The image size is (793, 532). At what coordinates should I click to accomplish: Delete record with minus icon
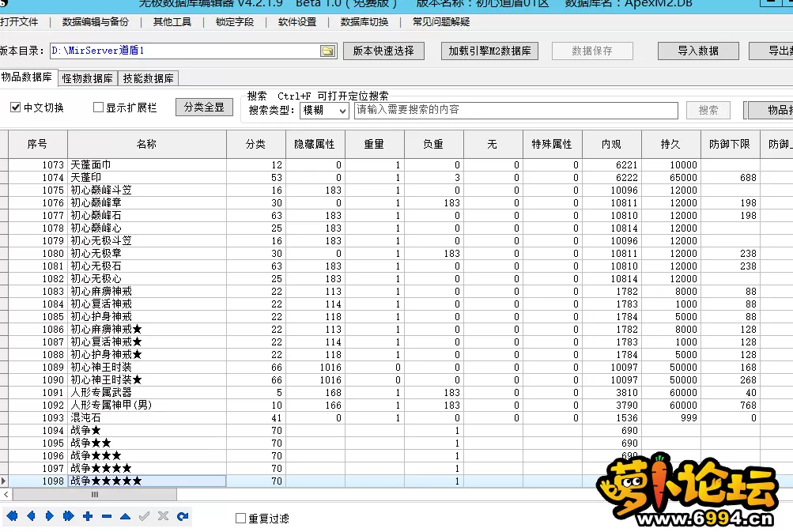pyautogui.click(x=106, y=516)
